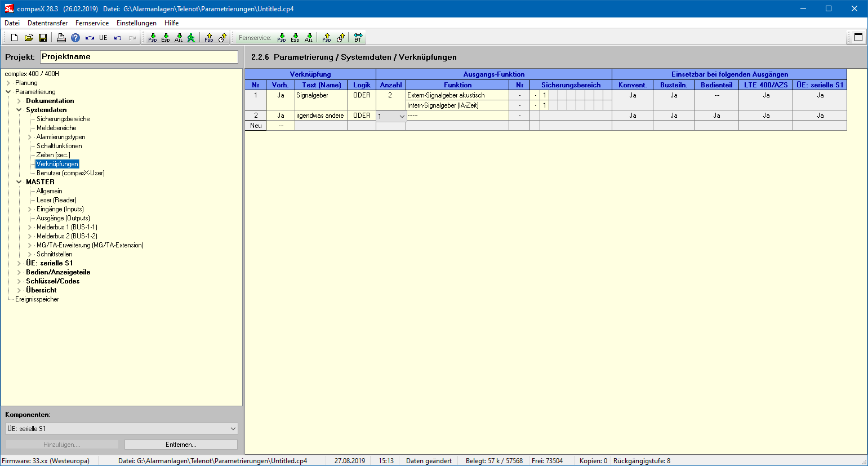
Task: Expand the Schlüssel/Codes tree node
Action: 19,281
